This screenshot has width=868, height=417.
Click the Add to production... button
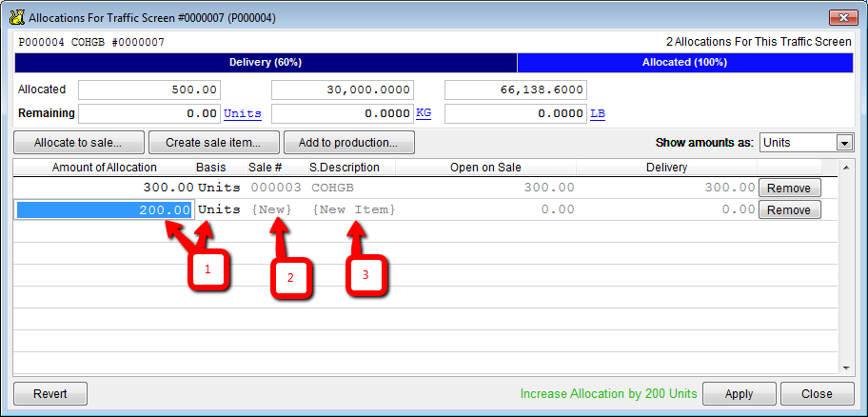coord(348,142)
